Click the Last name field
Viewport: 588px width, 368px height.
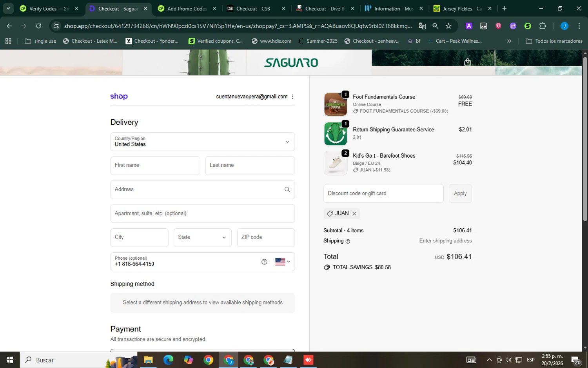pyautogui.click(x=250, y=166)
